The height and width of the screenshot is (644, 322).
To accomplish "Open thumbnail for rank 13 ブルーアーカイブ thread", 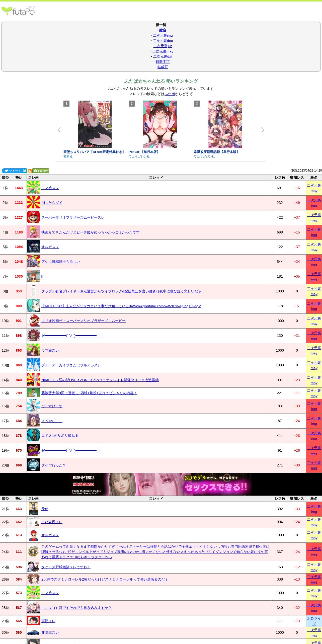I will [x=33, y=365].
